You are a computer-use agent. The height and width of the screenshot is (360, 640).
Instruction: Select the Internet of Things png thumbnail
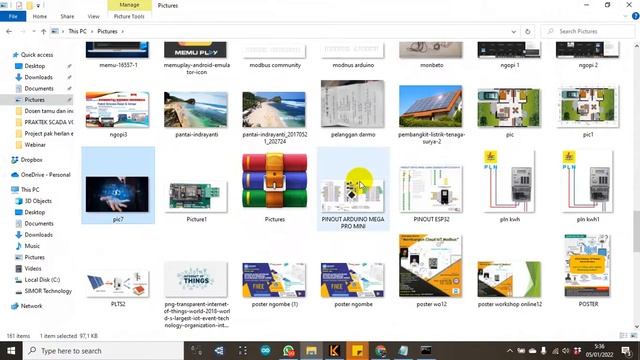(x=196, y=280)
